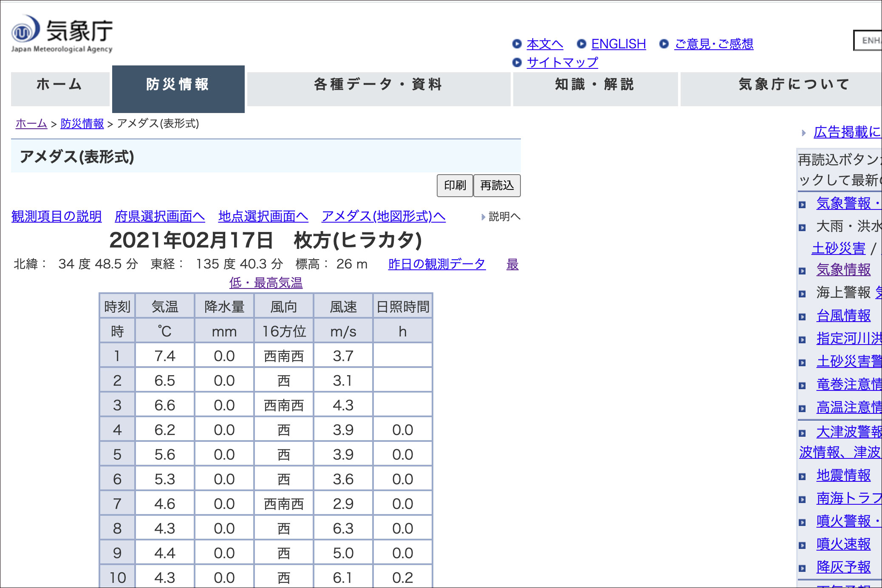The height and width of the screenshot is (588, 882).
Task: Open 観測項目の説明 link
Action: [57, 216]
